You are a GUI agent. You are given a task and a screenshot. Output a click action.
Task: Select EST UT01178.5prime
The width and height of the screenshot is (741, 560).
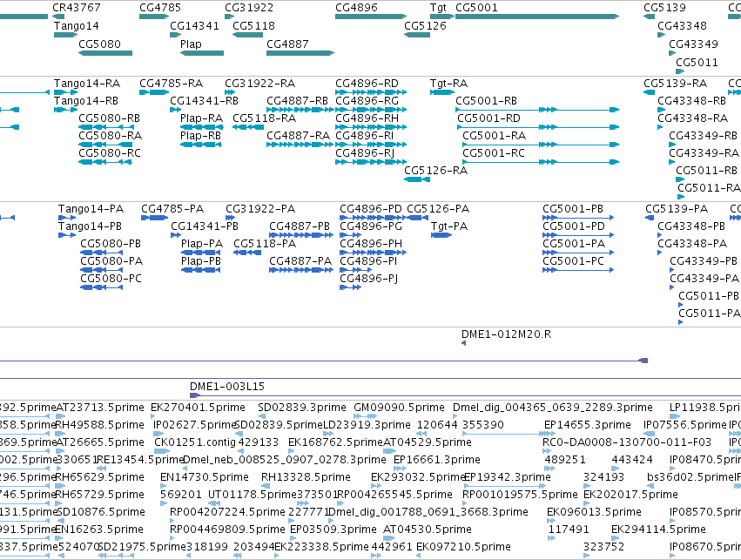[253, 495]
